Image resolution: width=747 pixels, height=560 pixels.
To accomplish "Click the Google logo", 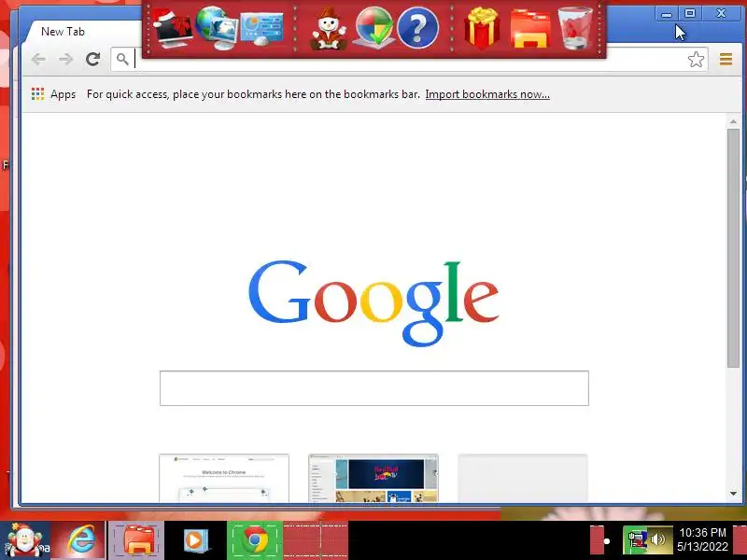I will [373, 302].
